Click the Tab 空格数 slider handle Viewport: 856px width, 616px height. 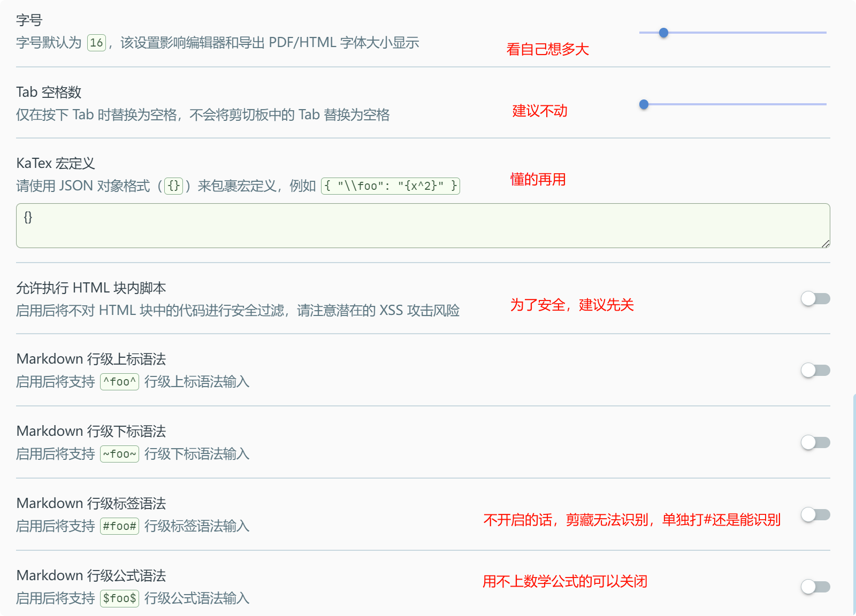tap(644, 104)
